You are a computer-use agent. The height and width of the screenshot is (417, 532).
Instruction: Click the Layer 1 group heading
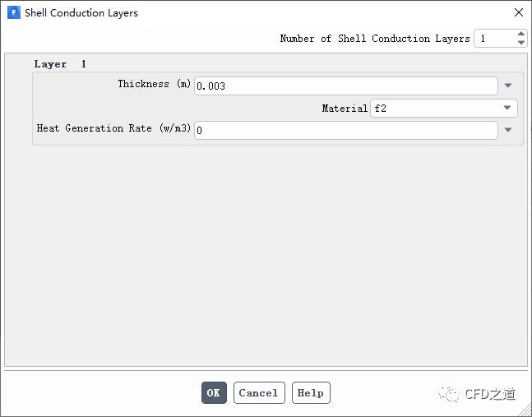pos(60,64)
